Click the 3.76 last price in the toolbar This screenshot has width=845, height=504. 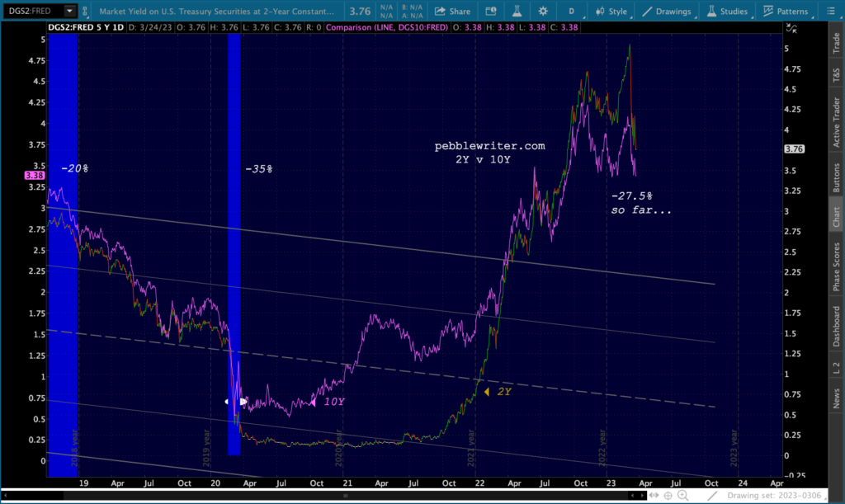point(360,12)
